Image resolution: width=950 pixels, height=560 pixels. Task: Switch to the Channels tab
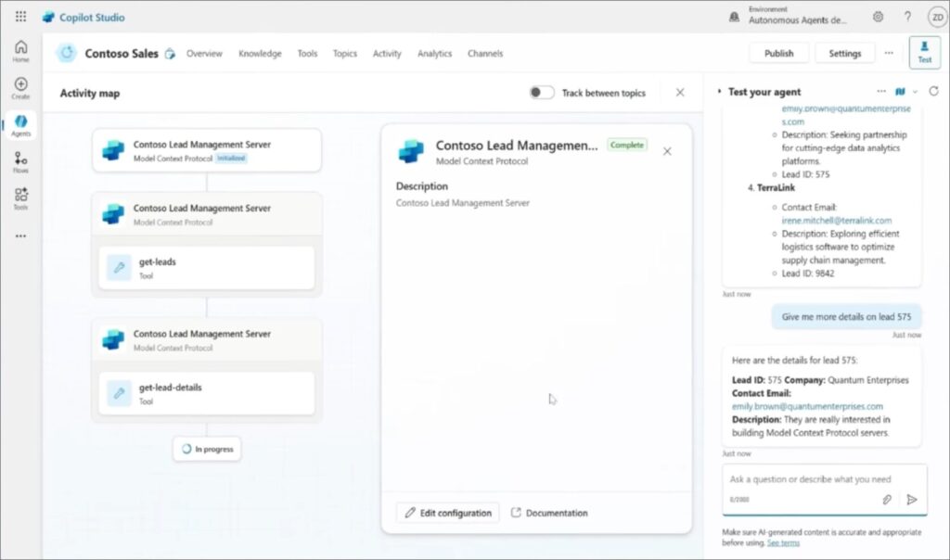click(x=485, y=53)
